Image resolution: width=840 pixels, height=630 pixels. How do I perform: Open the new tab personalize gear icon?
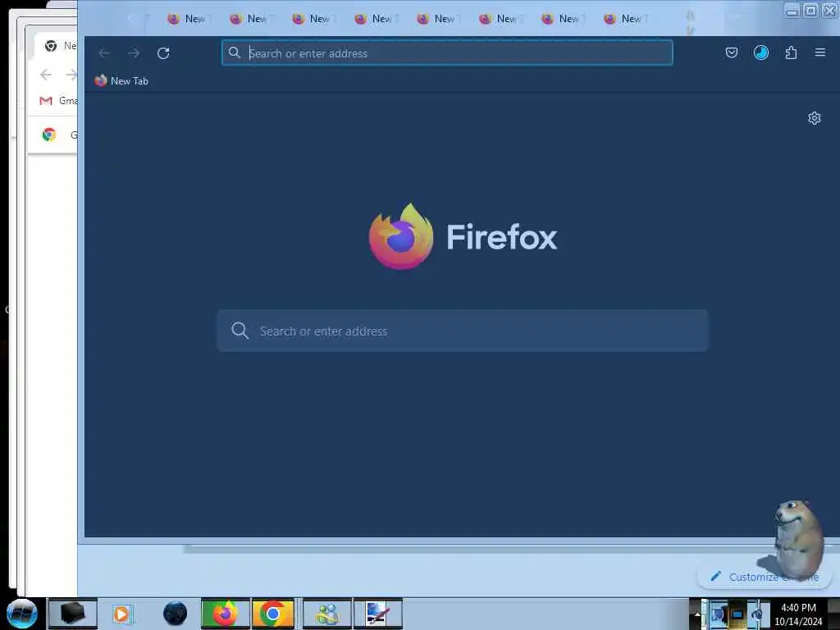pyautogui.click(x=814, y=118)
